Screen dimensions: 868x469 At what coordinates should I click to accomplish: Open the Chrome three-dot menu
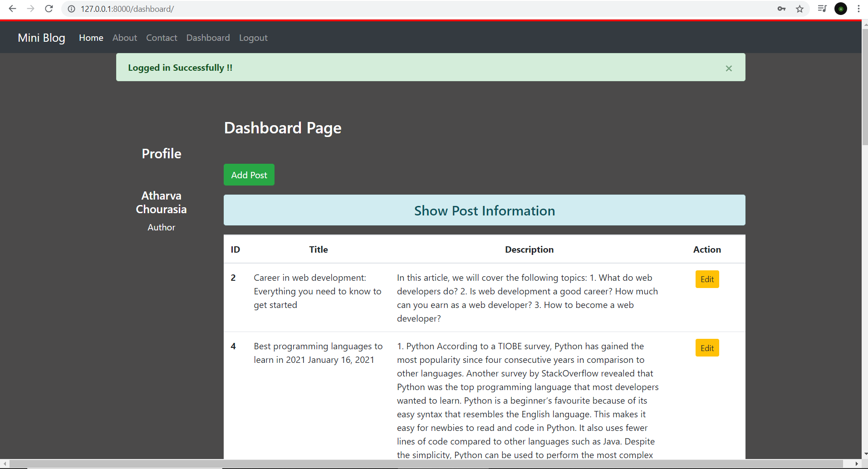click(859, 9)
